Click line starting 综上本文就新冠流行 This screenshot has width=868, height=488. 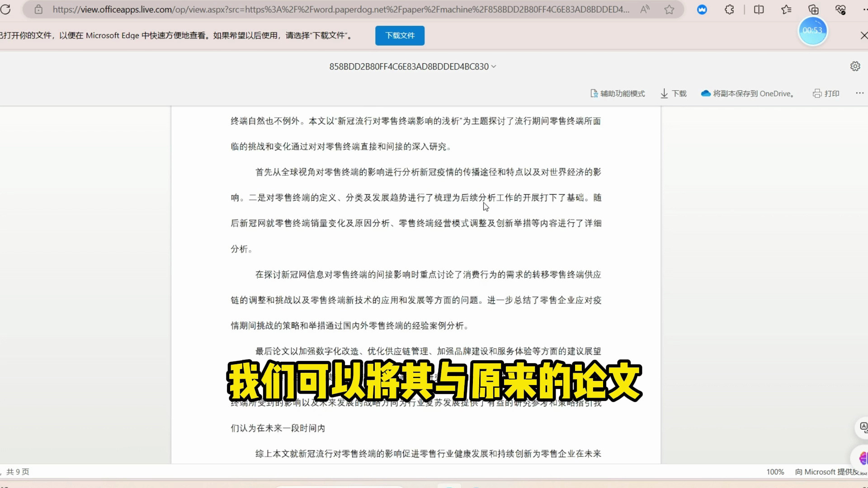[x=428, y=454]
